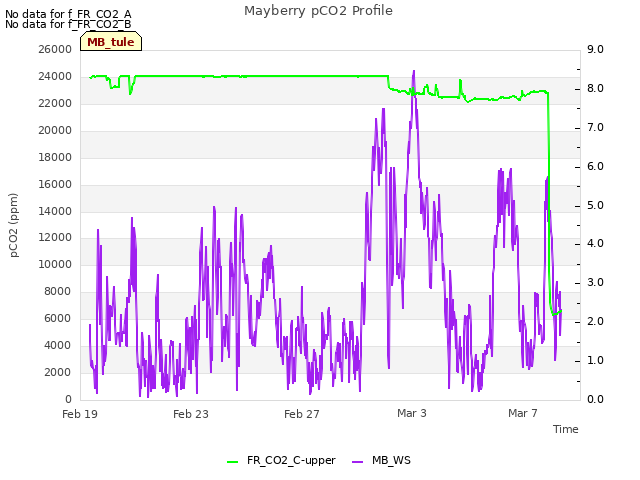The width and height of the screenshot is (640, 480).
Task: Click the green FR_CO2_C-upper legend swatch
Action: [232, 461]
